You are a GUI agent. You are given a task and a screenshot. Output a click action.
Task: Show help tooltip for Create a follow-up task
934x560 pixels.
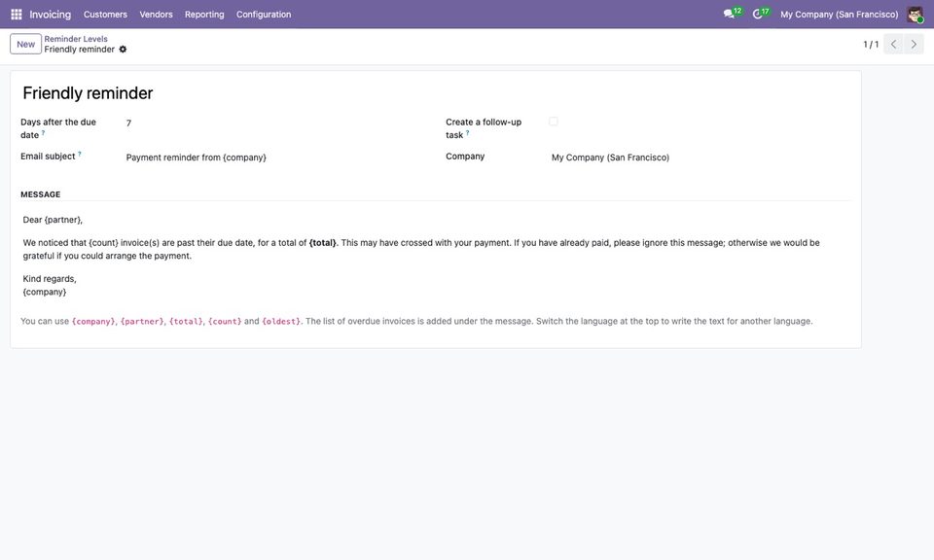[x=468, y=133]
